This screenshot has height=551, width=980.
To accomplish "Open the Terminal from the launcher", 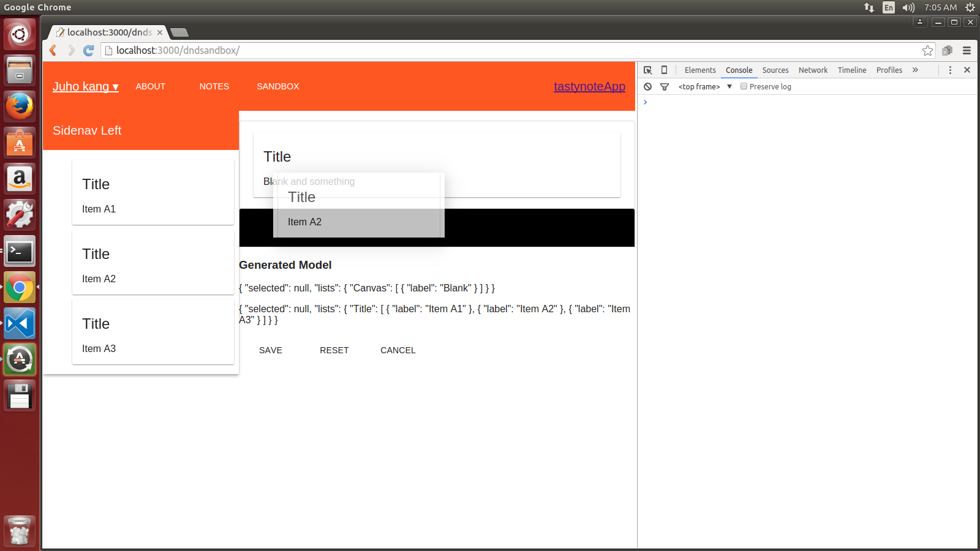I will click(x=20, y=251).
